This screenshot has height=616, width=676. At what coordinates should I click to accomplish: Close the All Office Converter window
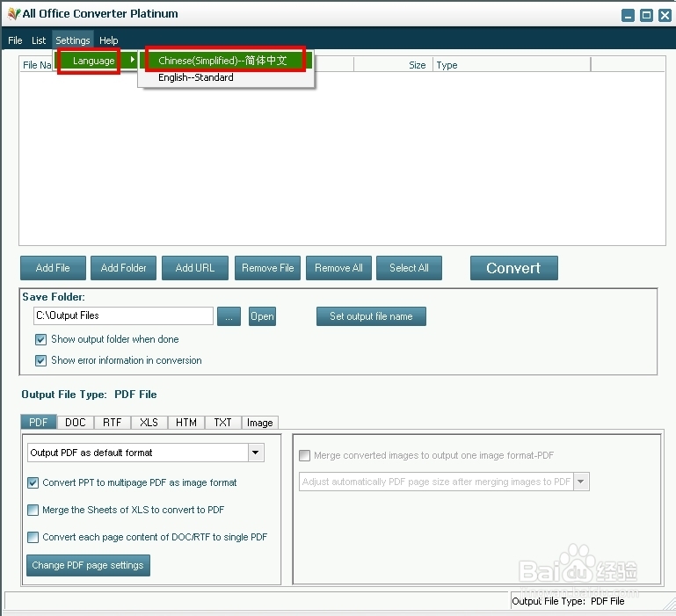(665, 16)
